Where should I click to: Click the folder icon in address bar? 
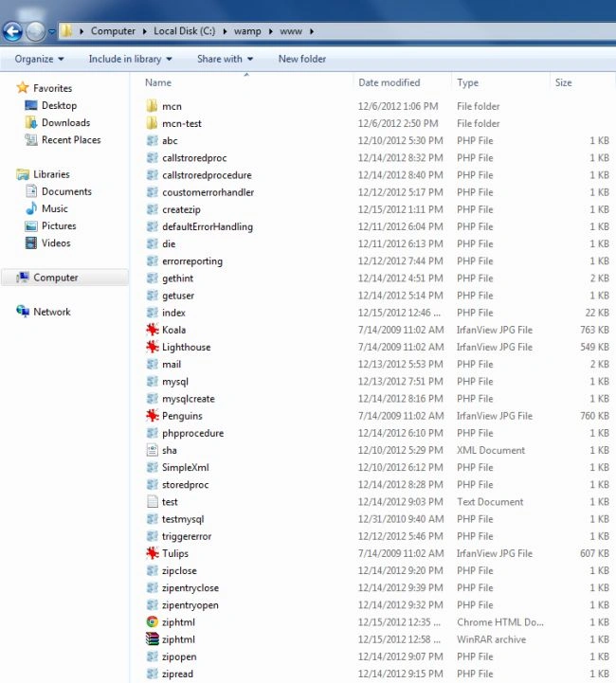66,31
